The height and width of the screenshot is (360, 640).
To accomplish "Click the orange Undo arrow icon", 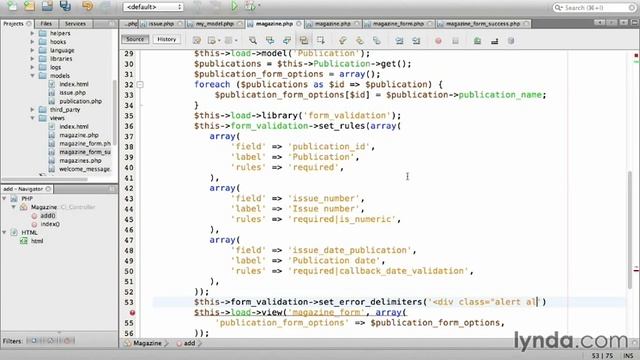I will point(87,6).
